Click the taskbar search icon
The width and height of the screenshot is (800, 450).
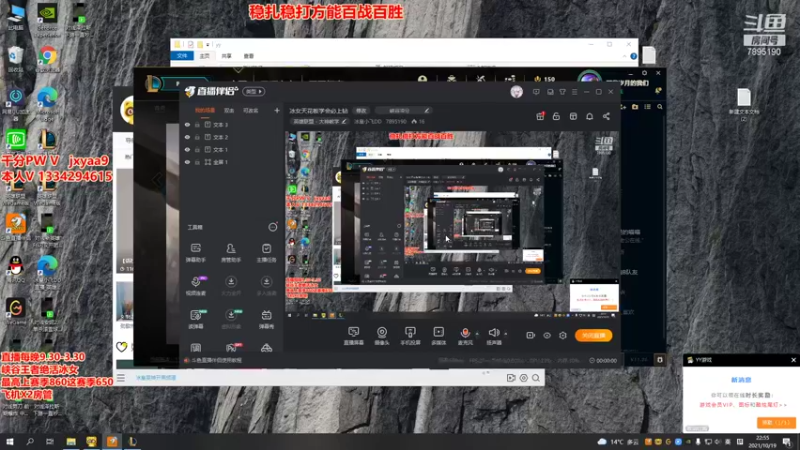pos(30,442)
